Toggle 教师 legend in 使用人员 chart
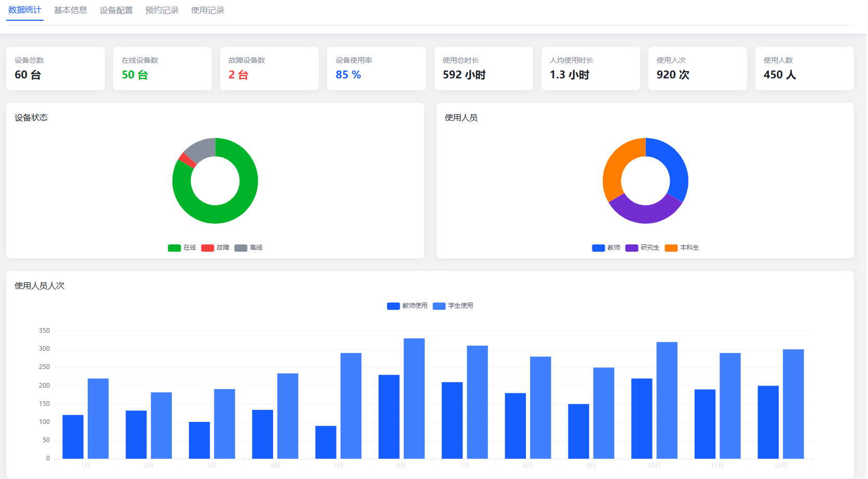The width and height of the screenshot is (868, 479). (606, 248)
